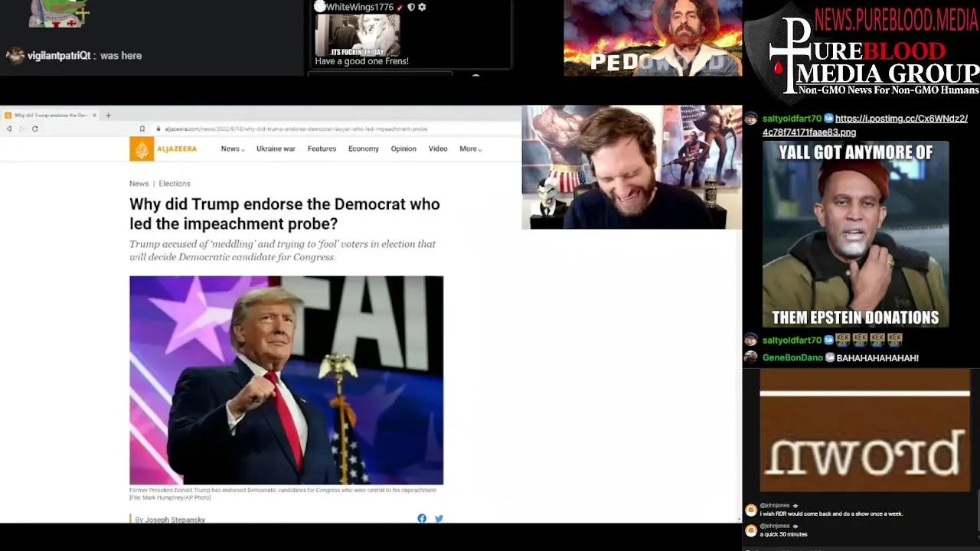Viewport: 980px width, 551px height.
Task: Open a new browser tab with plus
Action: click(108, 115)
